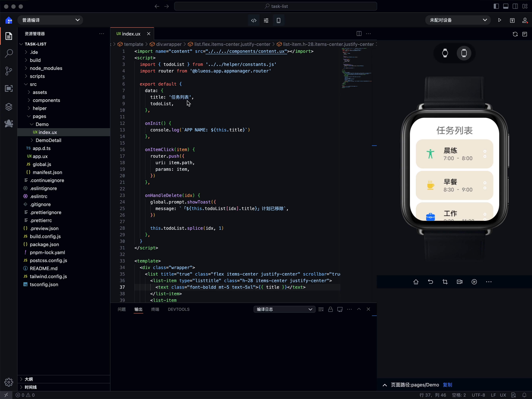Image resolution: width=532 pixels, height=399 pixels.
Task: Switch to round watch device shape
Action: pyautogui.click(x=445, y=53)
